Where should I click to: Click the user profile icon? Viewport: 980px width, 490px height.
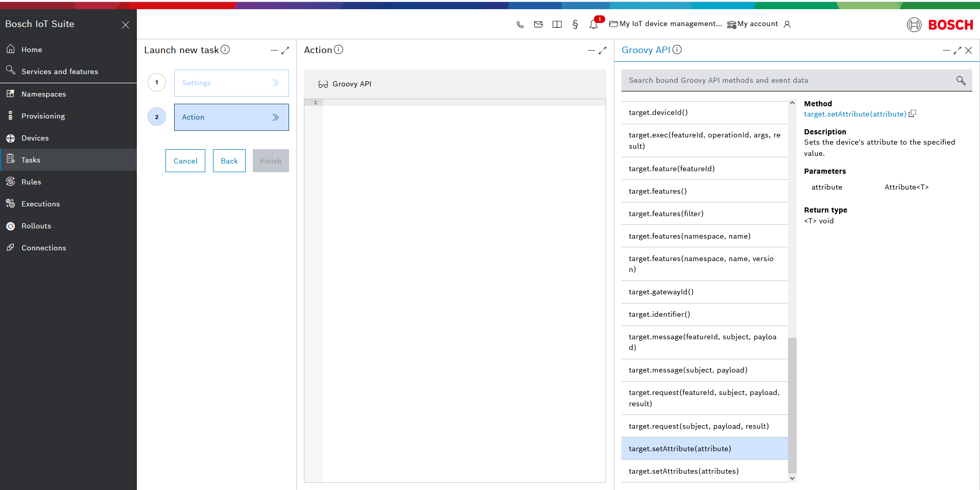[x=787, y=25]
